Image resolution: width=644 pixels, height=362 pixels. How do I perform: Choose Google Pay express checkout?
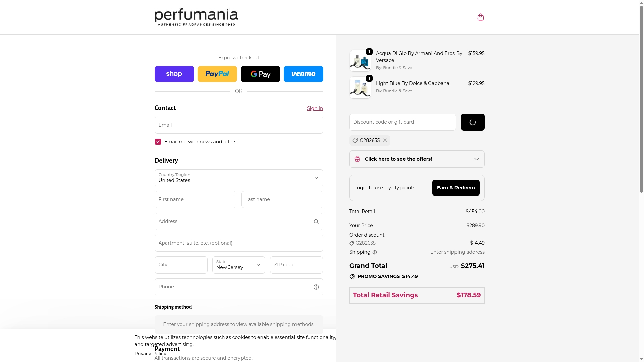click(x=260, y=74)
